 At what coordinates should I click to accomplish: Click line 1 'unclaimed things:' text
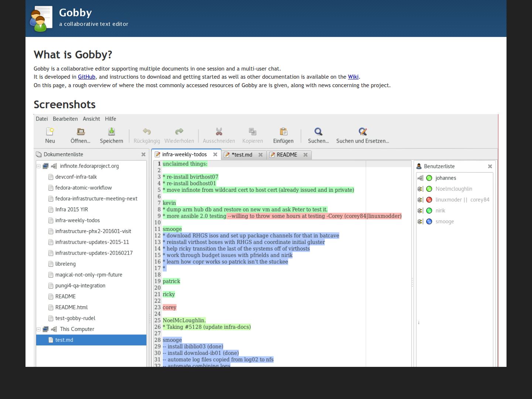pyautogui.click(x=185, y=164)
